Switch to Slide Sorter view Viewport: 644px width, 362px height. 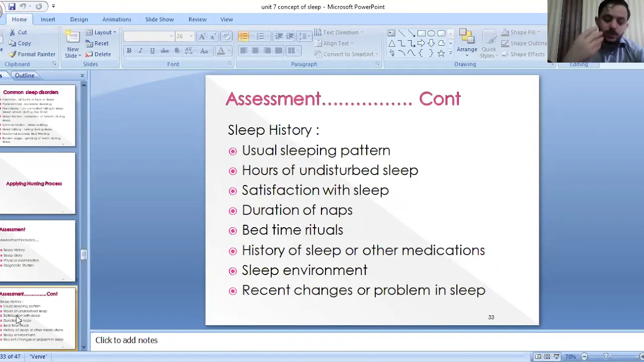tap(547, 356)
